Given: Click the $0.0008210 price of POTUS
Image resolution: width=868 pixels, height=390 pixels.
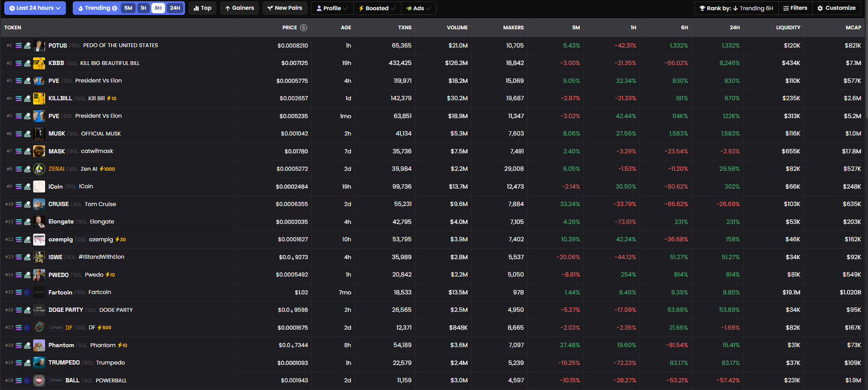Looking at the screenshot, I should click(293, 45).
